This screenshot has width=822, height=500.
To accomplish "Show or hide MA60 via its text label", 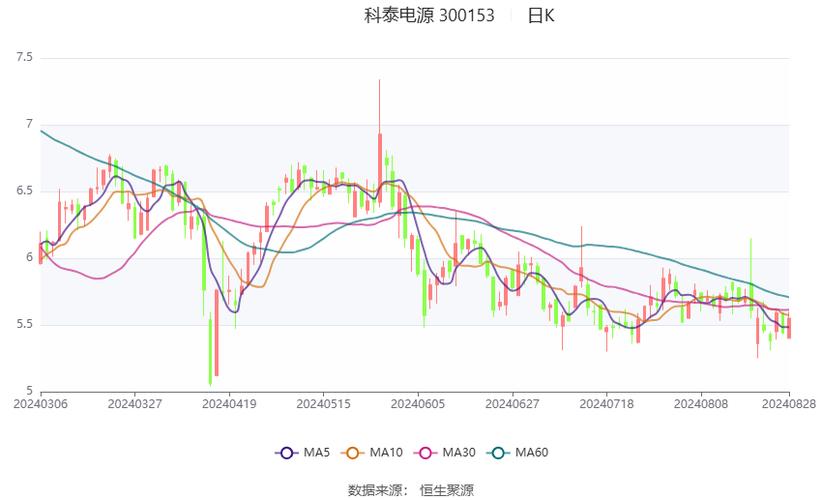I will click(x=532, y=453).
